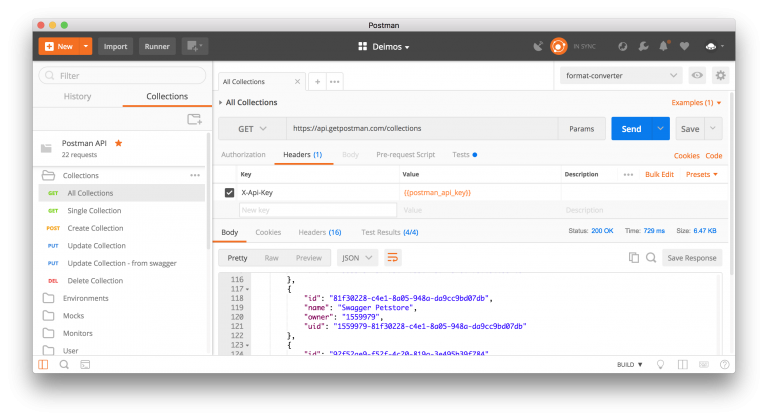
Task: Copy the response with copy icon
Action: pos(634,258)
